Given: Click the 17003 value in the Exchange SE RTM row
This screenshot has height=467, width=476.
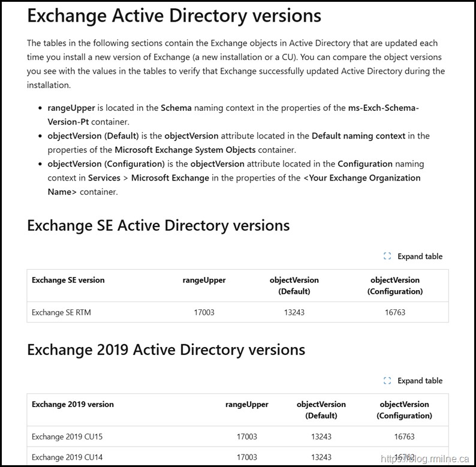Looking at the screenshot, I should [x=204, y=312].
